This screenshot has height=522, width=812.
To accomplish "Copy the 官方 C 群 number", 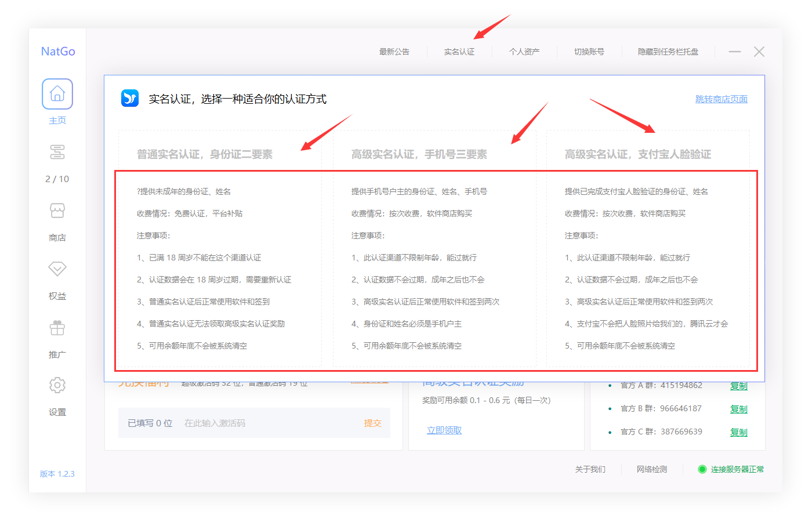I will pos(738,432).
